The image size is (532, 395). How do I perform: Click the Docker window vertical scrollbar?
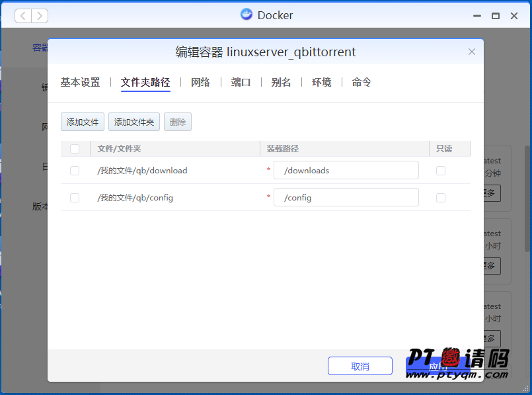click(527, 198)
